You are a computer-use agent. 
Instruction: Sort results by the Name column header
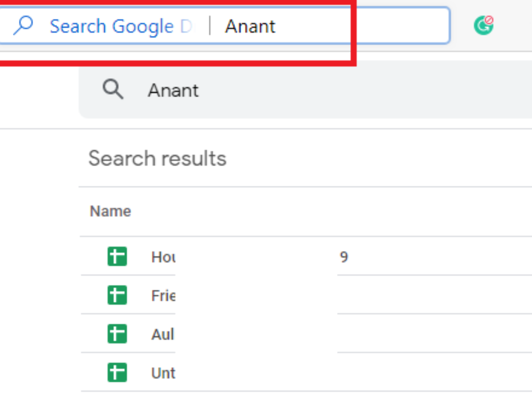110,211
